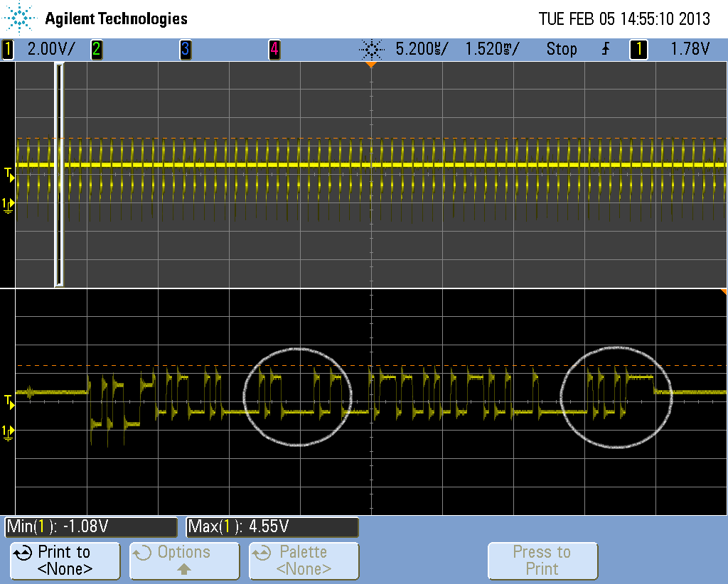The height and width of the screenshot is (584, 728).
Task: Open the Print to softkey
Action: click(x=65, y=561)
